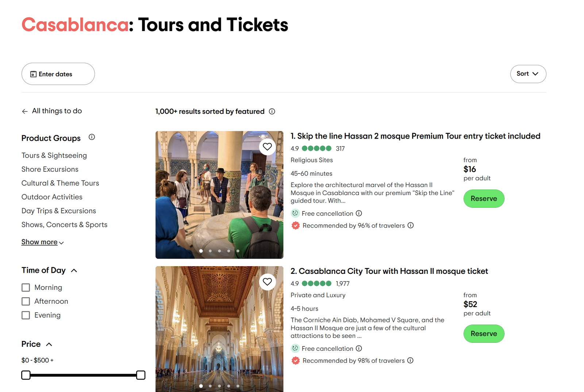Collapse the Price filter section
Image resolution: width=584 pixels, height=392 pixels.
pos(49,344)
